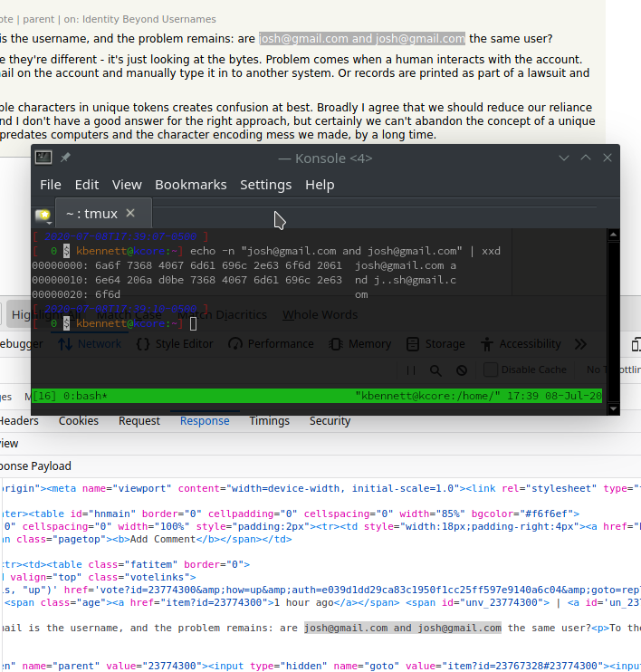Image resolution: width=641 pixels, height=672 pixels.
Task: Click the Konsole terminal icon in title bar
Action: [43, 158]
